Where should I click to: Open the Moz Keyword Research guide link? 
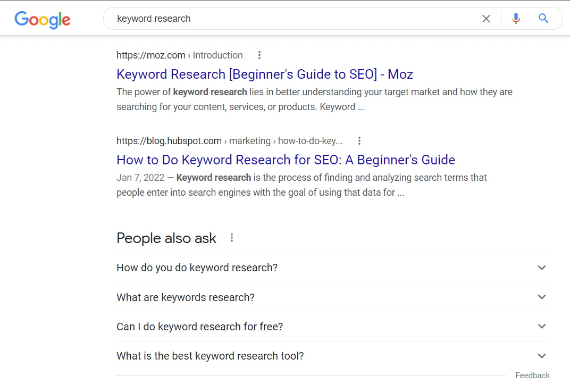[264, 74]
